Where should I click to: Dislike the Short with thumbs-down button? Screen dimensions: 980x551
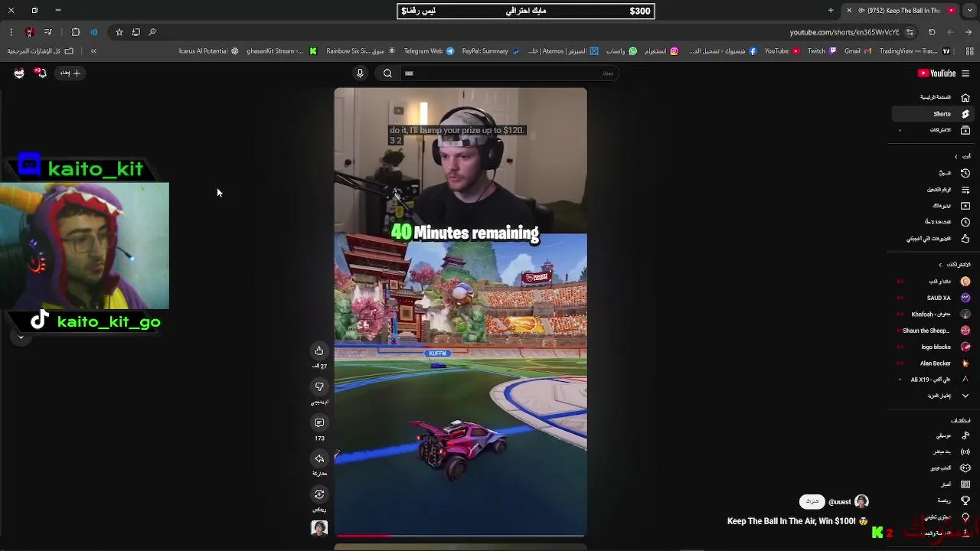(319, 387)
